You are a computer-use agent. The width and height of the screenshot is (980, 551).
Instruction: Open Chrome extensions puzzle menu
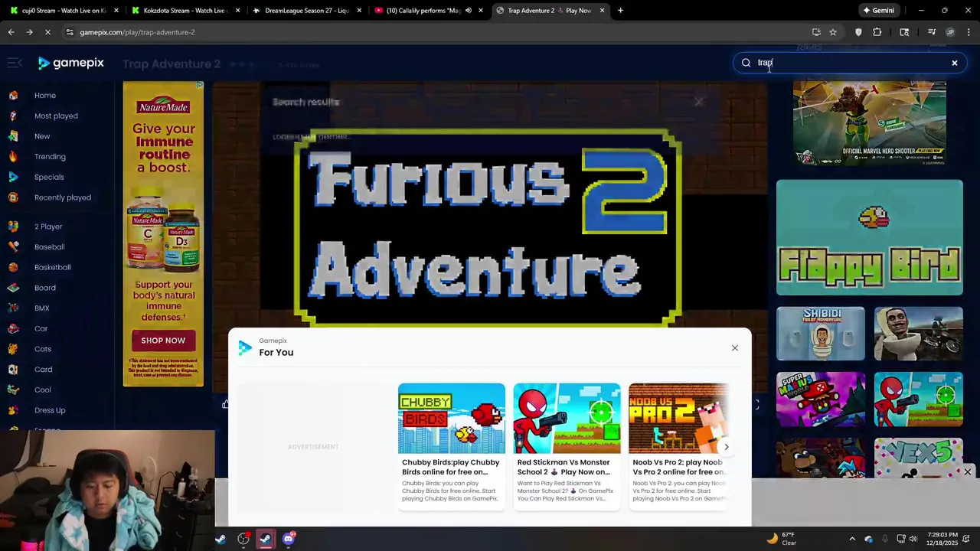coord(877,32)
